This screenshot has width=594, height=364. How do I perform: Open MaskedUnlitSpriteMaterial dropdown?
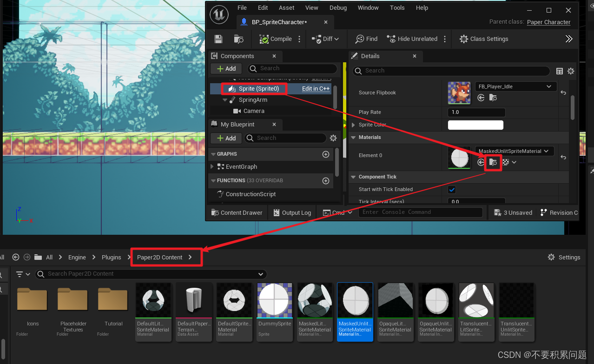click(515, 151)
